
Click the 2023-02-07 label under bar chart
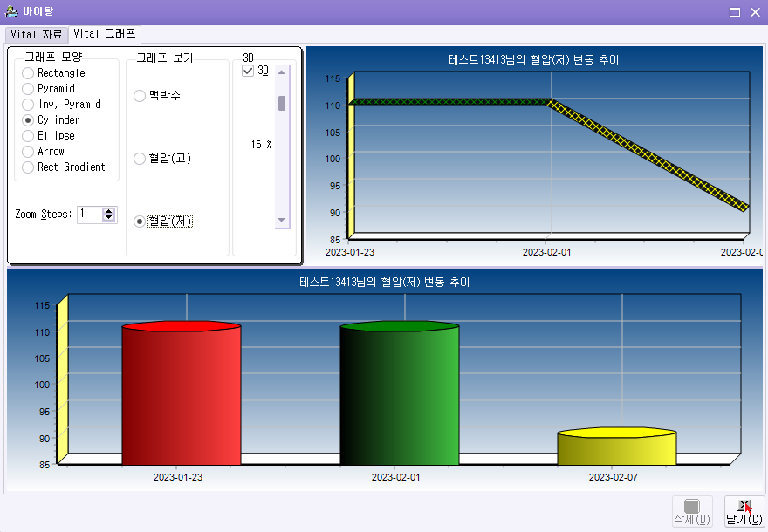click(x=614, y=477)
